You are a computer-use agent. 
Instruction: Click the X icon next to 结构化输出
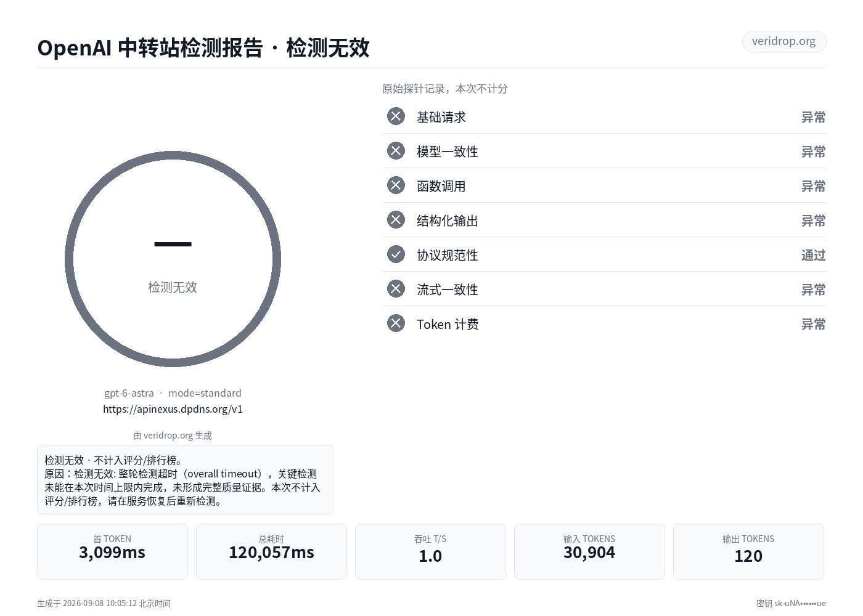click(x=396, y=220)
